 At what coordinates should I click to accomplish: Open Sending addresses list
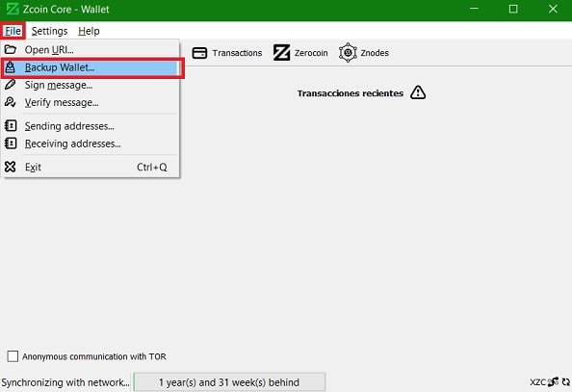pyautogui.click(x=91, y=126)
